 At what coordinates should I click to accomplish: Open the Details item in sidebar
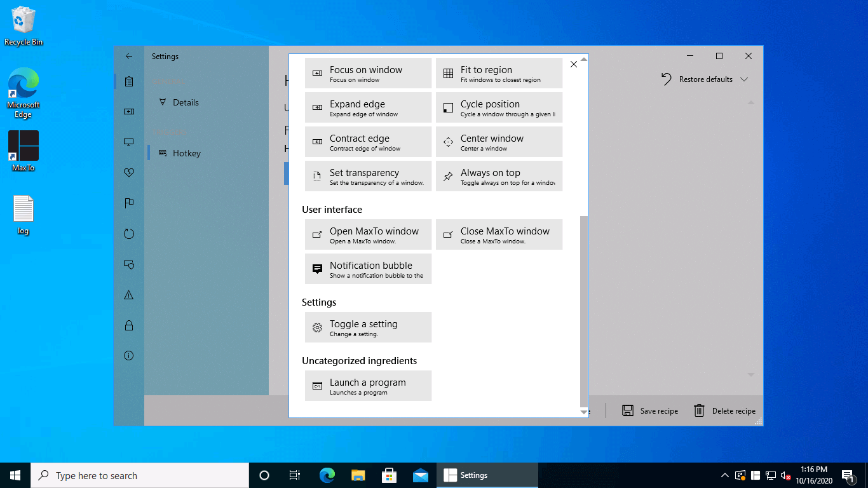186,102
